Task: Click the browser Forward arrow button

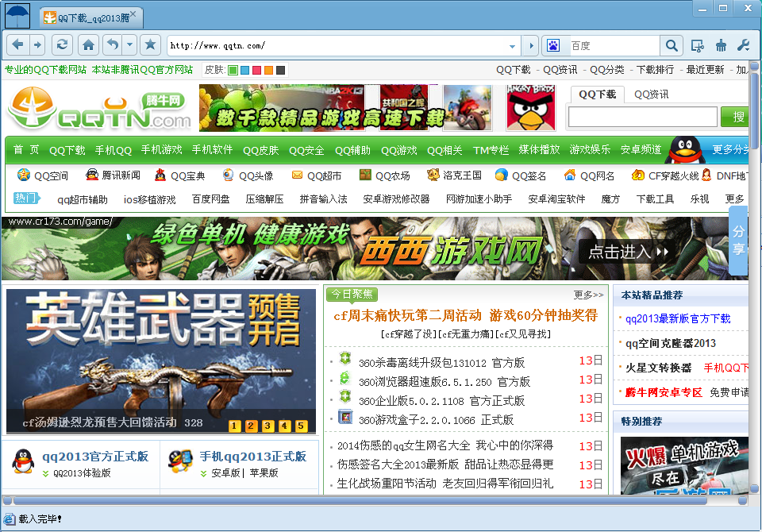Action: pyautogui.click(x=37, y=45)
